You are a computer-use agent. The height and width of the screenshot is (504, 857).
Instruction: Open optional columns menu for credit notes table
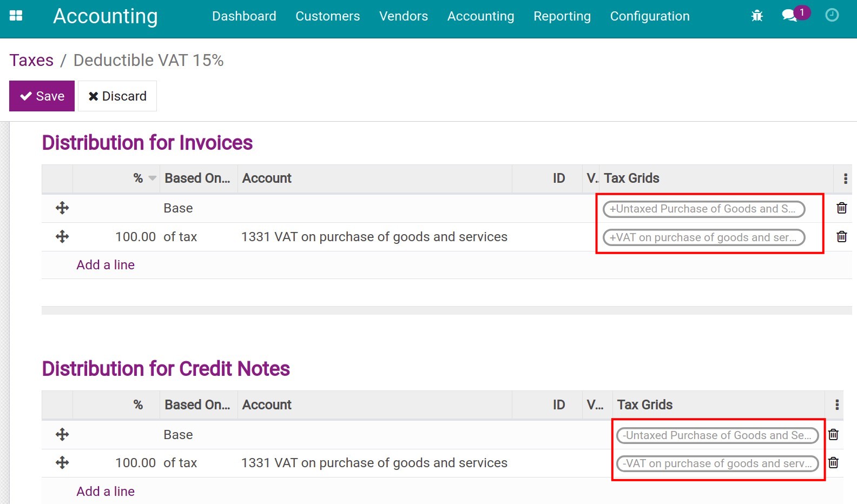pyautogui.click(x=837, y=405)
